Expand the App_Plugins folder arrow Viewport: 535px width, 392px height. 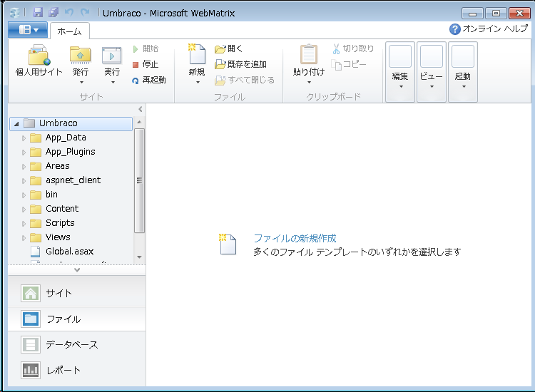(24, 153)
